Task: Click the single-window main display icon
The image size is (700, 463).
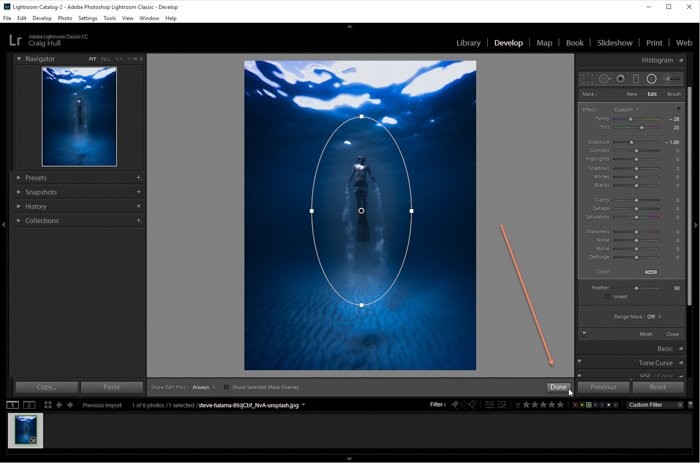Action: pos(12,405)
